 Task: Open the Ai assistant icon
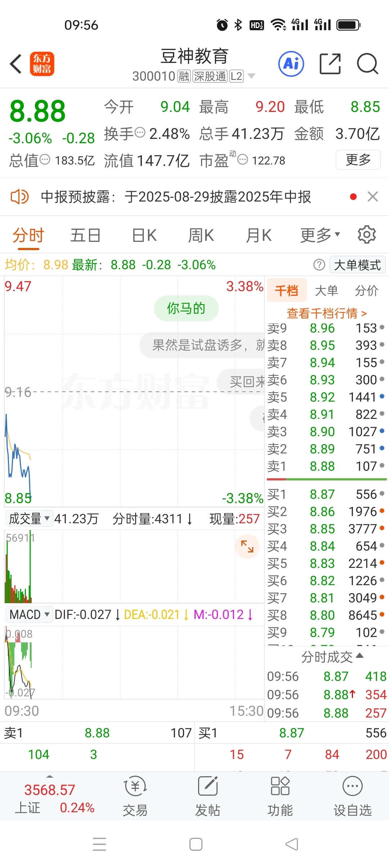click(291, 64)
